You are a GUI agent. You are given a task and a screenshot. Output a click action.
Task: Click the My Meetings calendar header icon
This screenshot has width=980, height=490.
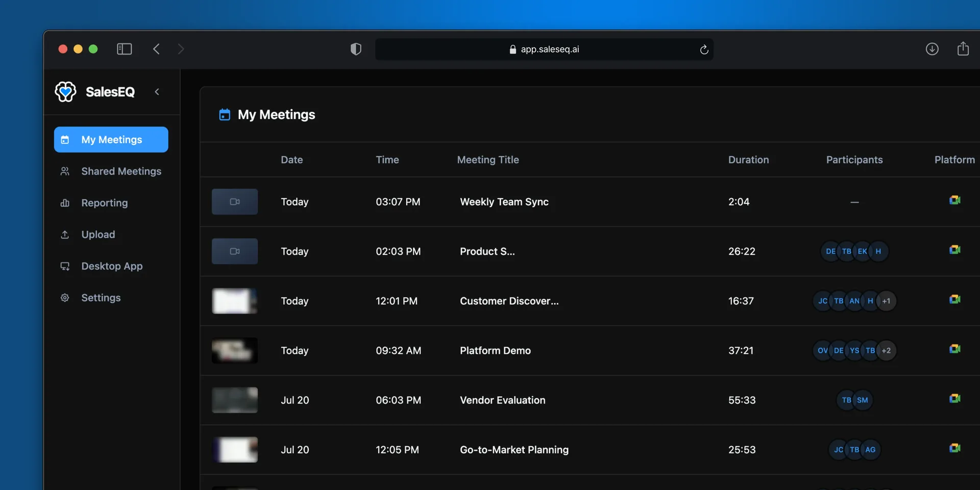point(225,114)
